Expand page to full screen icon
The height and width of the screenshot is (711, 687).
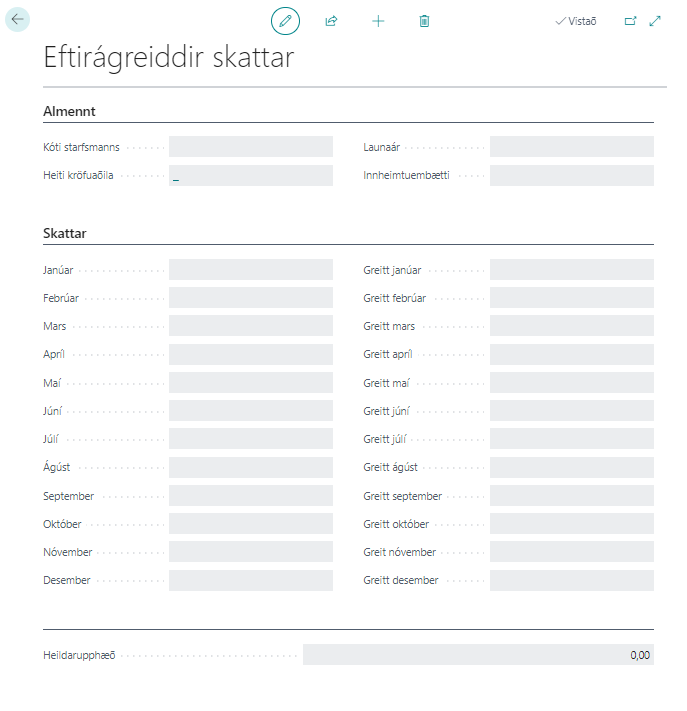coord(655,21)
